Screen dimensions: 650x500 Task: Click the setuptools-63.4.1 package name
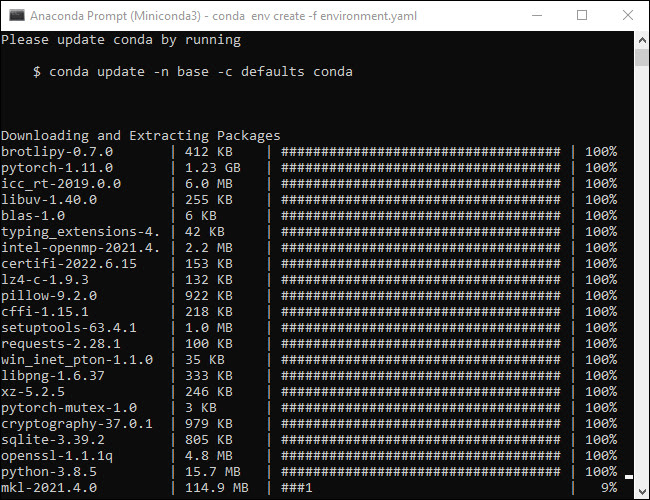coord(69,328)
